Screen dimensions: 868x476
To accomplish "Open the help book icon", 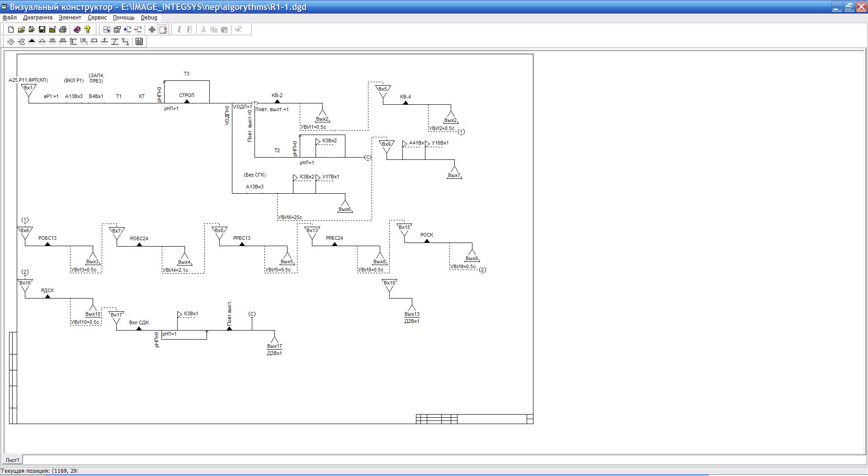I will pos(77,30).
